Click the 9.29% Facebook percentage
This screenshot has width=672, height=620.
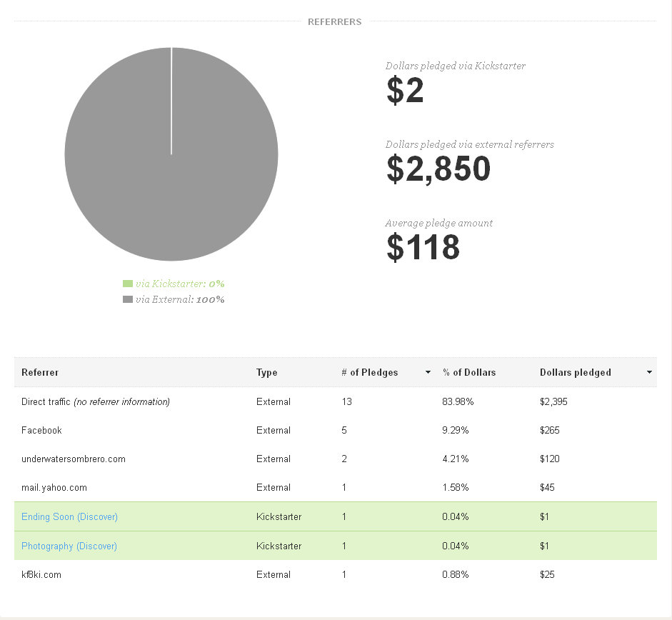pyautogui.click(x=455, y=430)
